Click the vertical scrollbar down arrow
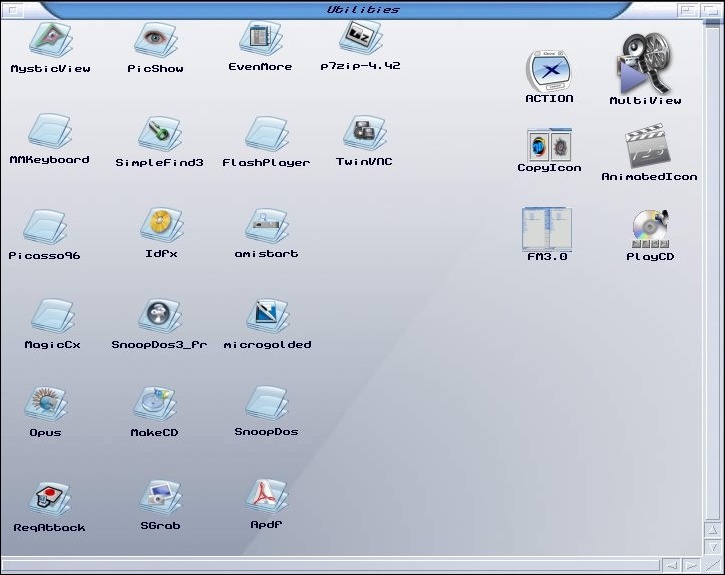Screen dimensions: 725x575 (x=713, y=547)
